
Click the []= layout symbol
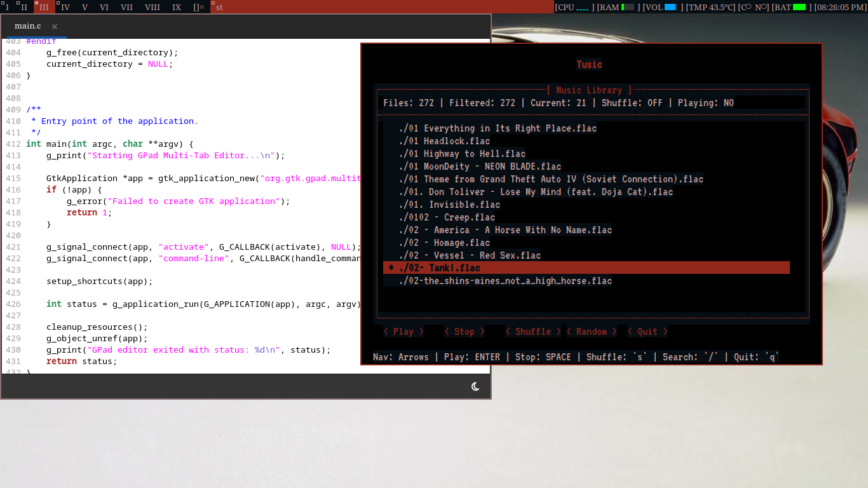pos(198,7)
